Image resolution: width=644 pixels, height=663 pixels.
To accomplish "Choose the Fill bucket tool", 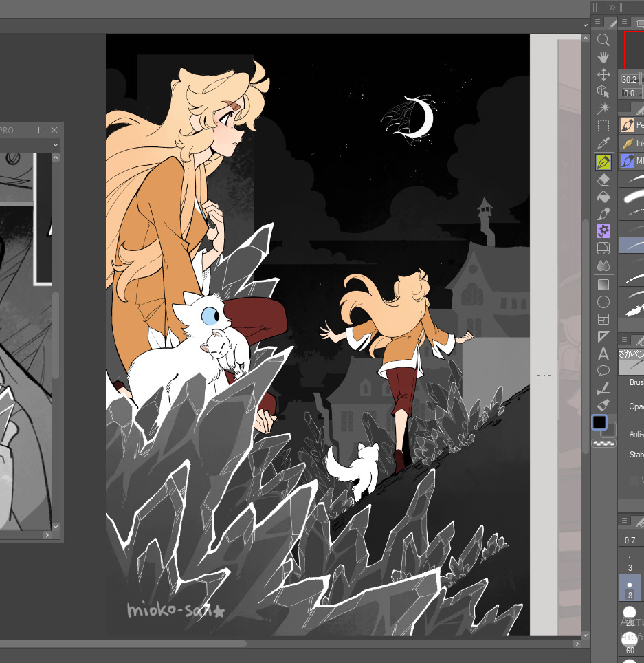I will (603, 197).
